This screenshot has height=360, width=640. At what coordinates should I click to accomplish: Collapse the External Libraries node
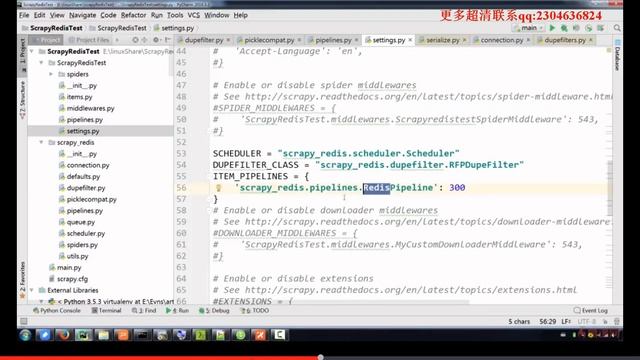pos(32,290)
